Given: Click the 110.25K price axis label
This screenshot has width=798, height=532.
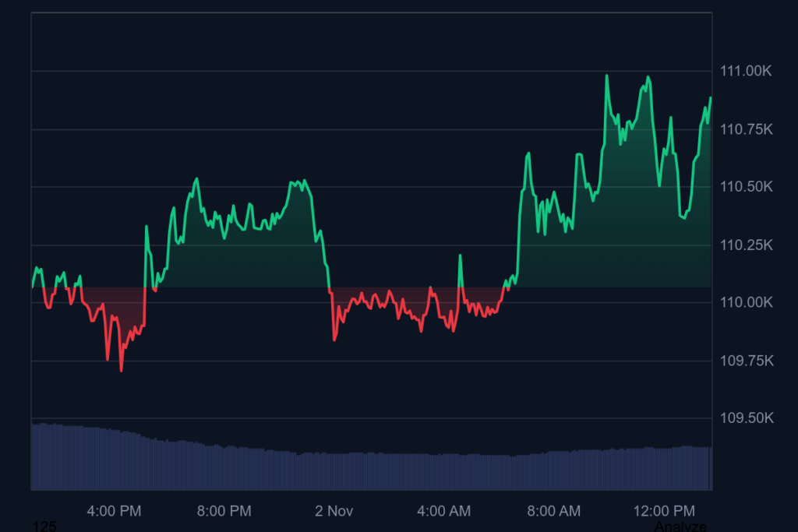Looking at the screenshot, I should tap(746, 244).
